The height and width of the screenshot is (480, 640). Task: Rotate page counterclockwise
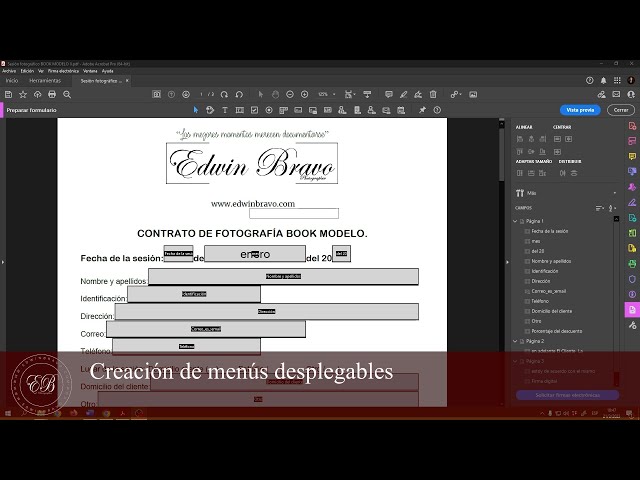pos(239,95)
